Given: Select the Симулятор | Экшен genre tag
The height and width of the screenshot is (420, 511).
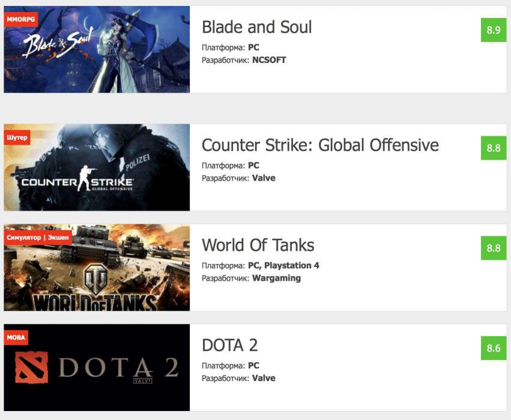Looking at the screenshot, I should point(38,238).
